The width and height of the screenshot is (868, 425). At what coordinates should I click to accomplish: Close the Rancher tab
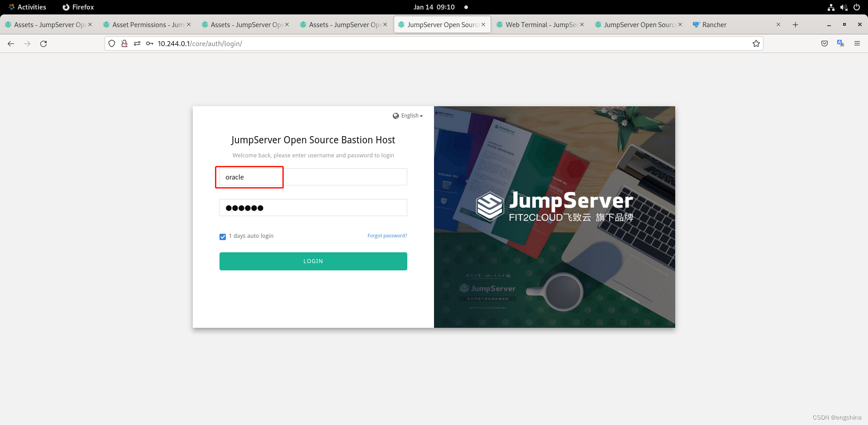pyautogui.click(x=778, y=24)
